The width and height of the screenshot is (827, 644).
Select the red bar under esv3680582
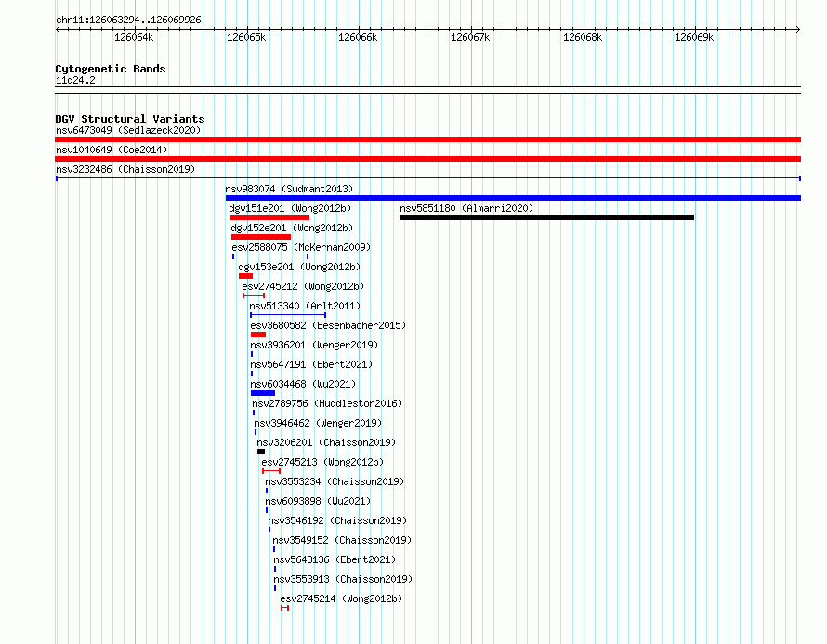point(258,335)
